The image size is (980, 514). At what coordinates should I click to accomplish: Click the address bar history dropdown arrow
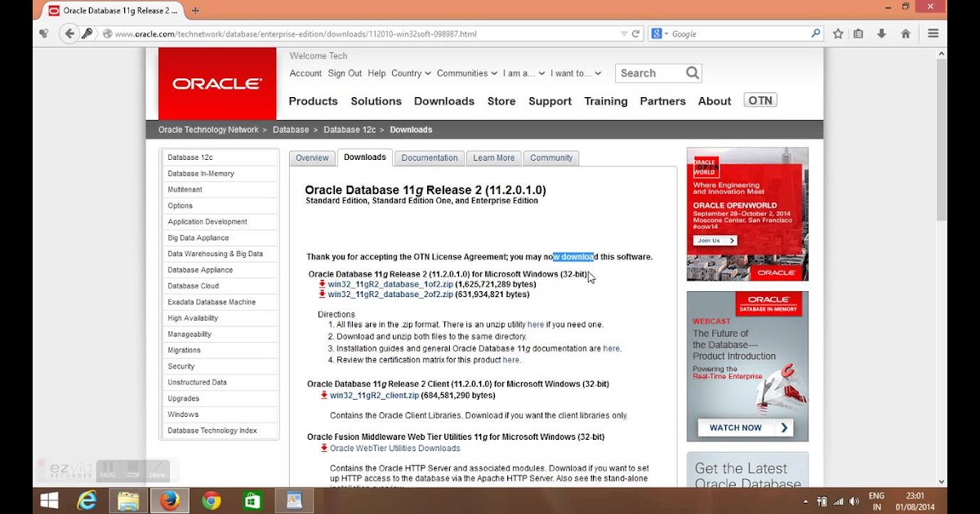coord(624,33)
